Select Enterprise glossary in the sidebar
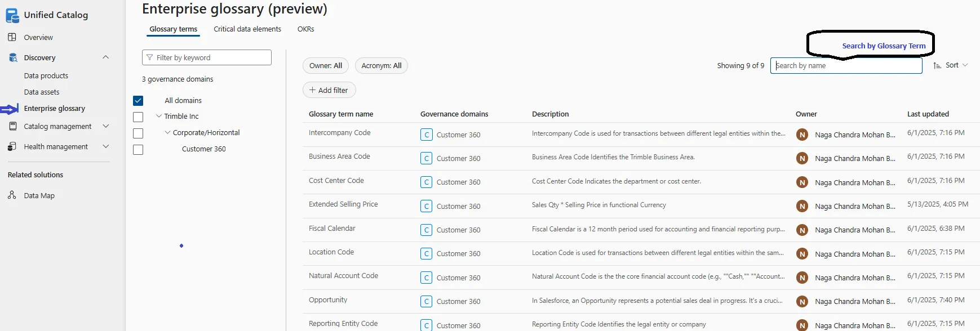 coord(55,108)
